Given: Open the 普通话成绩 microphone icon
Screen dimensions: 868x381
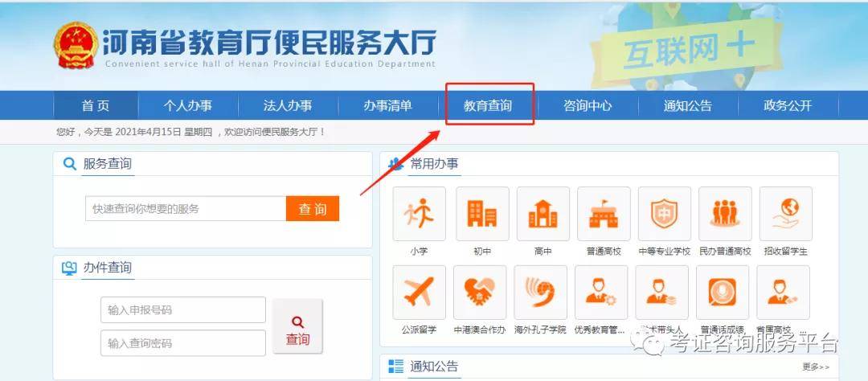Looking at the screenshot, I should click(x=723, y=293).
